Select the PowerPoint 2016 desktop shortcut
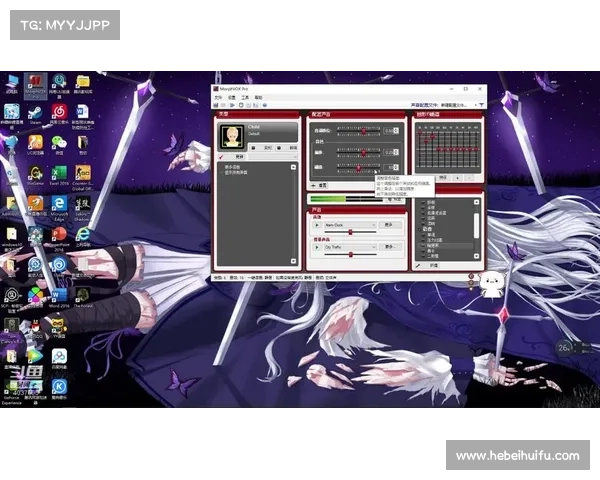 (x=59, y=239)
